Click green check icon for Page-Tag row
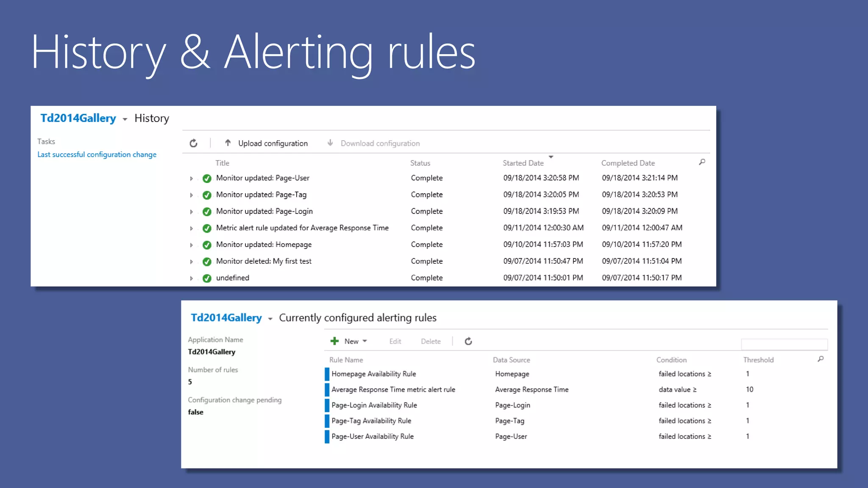 tap(207, 195)
